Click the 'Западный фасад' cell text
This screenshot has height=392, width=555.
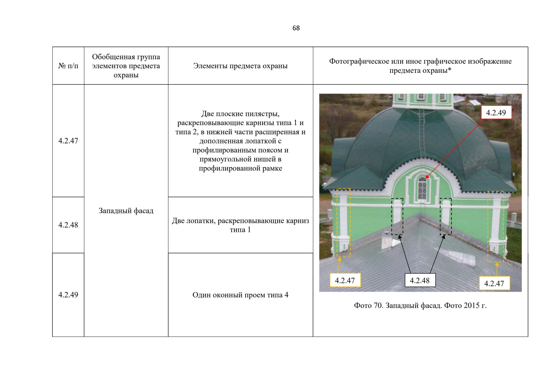[x=126, y=211]
